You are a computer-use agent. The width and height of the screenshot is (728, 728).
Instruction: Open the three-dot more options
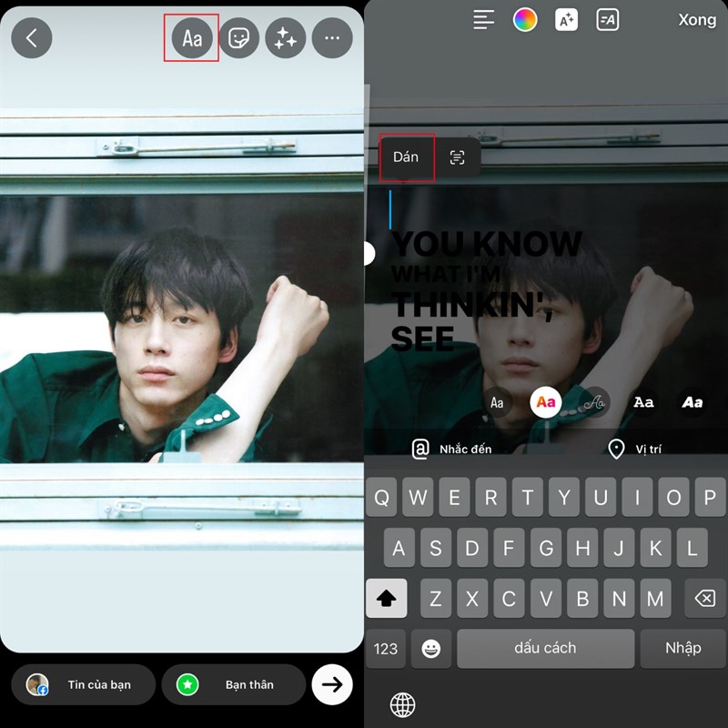[x=331, y=38]
